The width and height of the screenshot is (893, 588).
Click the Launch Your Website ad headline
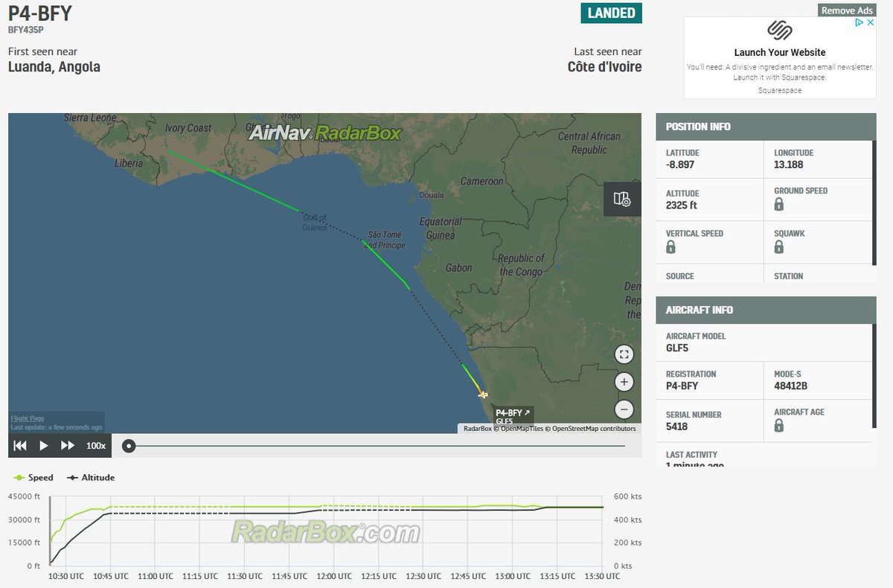pos(780,52)
